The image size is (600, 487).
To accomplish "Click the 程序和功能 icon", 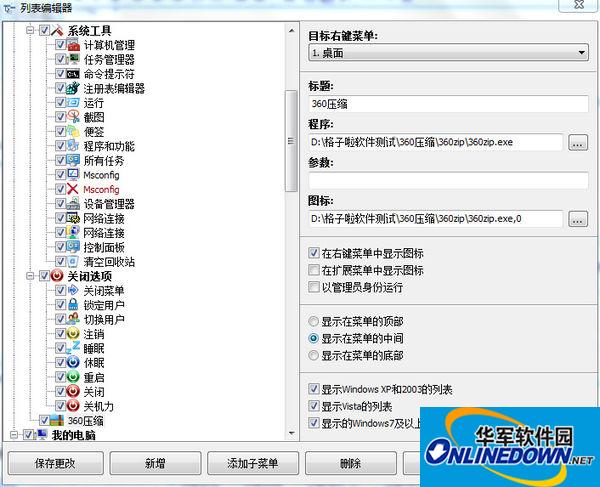I will point(73,146).
